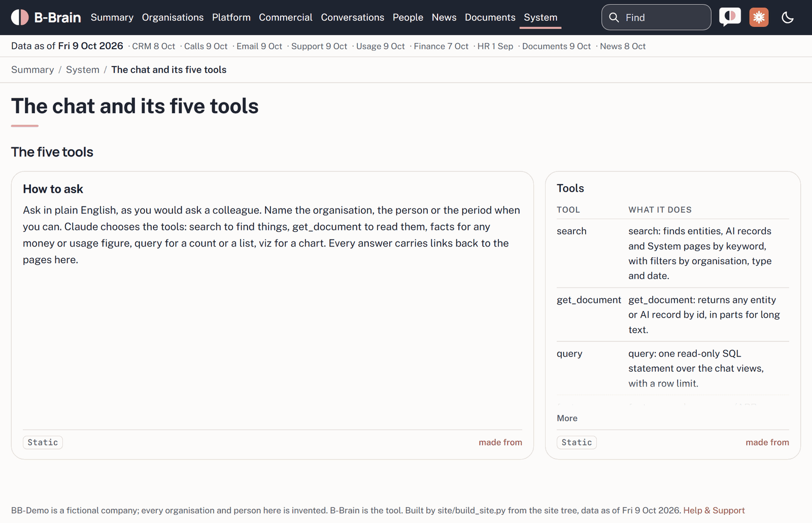Click the 'get_document' tool name cell
Image resolution: width=812 pixels, height=523 pixels.
tap(589, 300)
